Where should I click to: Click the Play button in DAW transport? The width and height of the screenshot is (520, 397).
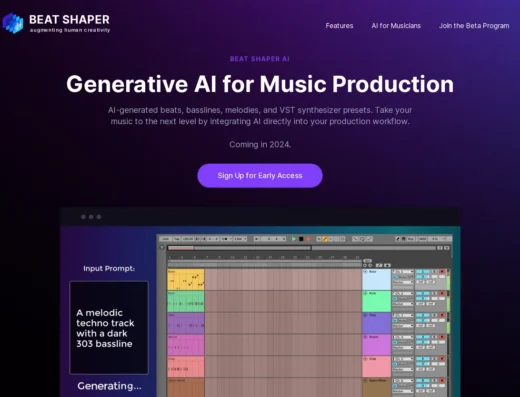[294, 239]
